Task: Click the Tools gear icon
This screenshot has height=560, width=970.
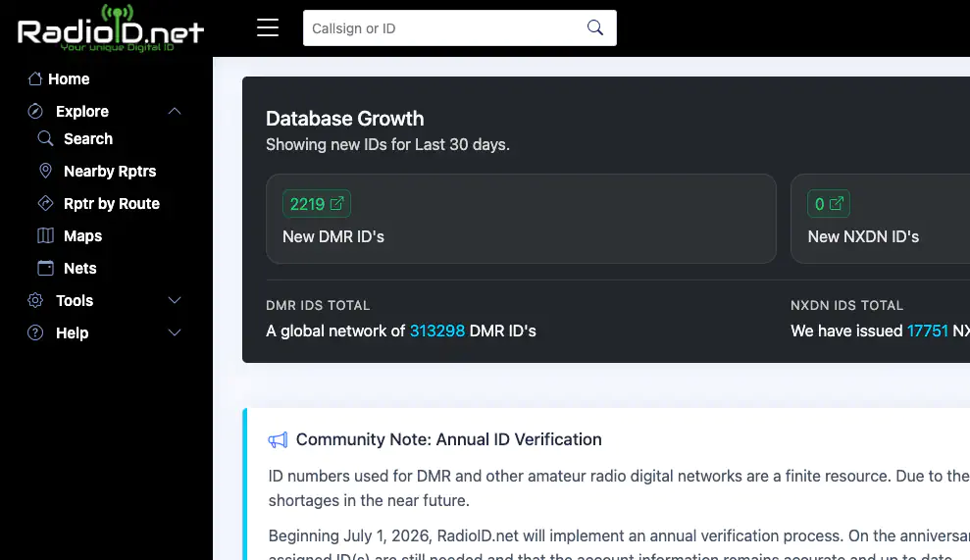Action: pyautogui.click(x=35, y=300)
